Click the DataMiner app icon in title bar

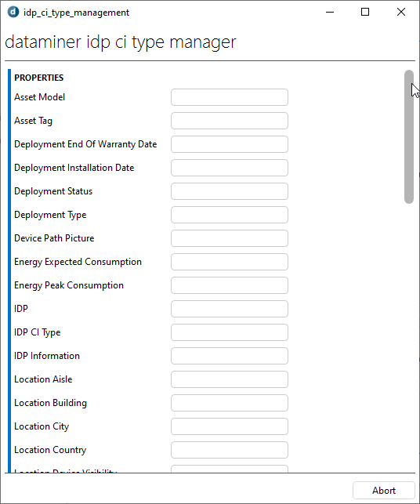(13, 13)
